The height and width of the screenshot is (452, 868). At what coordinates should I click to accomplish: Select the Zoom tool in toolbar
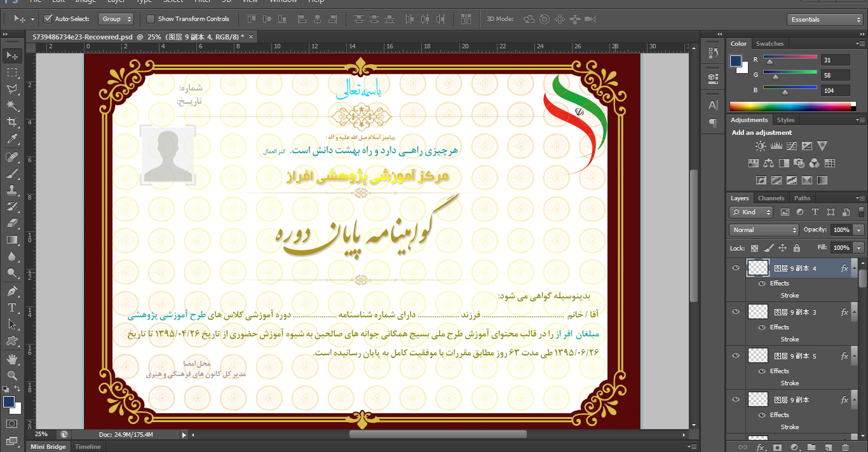coord(11,376)
